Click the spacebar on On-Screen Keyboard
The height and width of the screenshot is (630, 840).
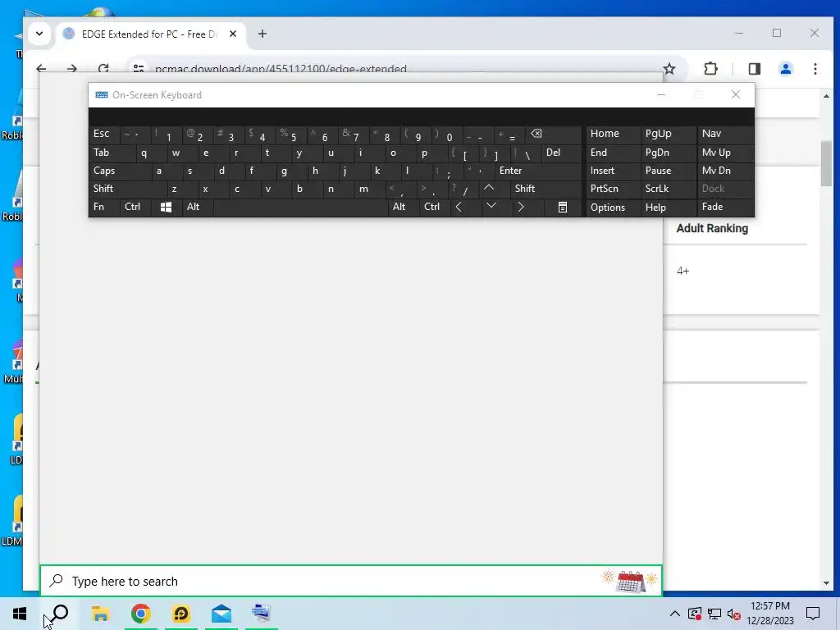click(x=300, y=207)
